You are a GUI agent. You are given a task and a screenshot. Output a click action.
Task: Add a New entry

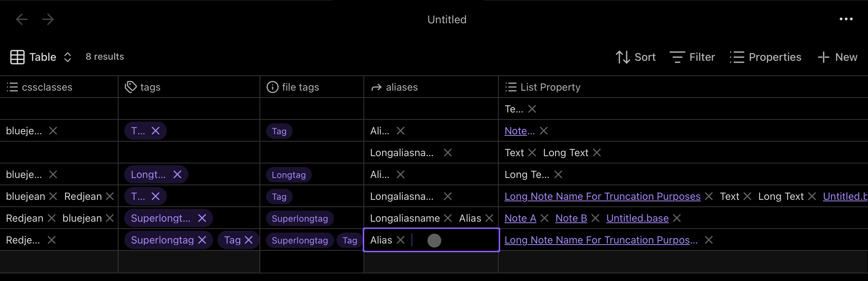point(837,57)
